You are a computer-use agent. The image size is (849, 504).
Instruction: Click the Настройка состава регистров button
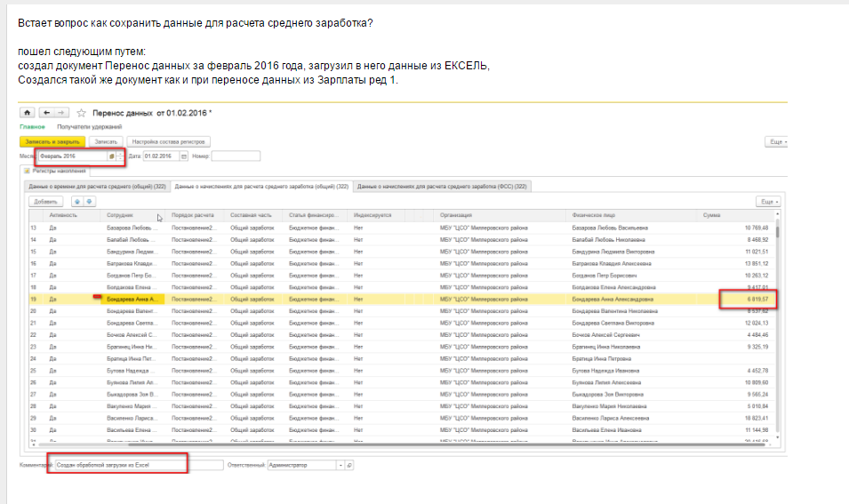coord(169,141)
